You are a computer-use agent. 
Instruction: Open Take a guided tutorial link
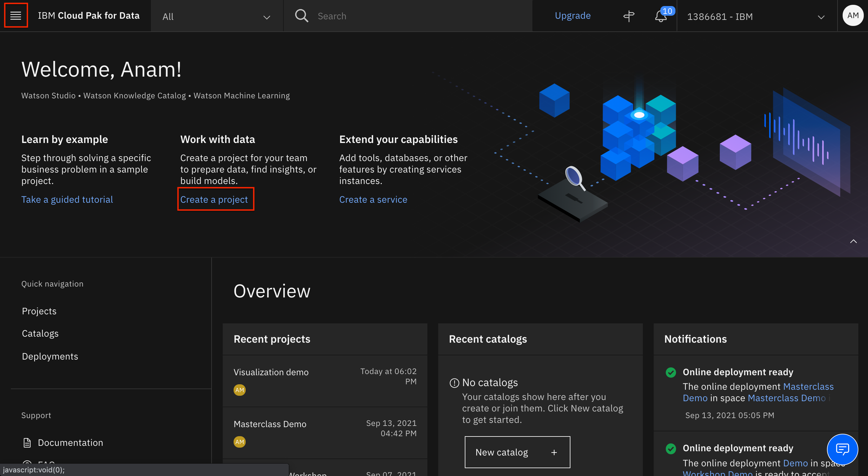67,199
